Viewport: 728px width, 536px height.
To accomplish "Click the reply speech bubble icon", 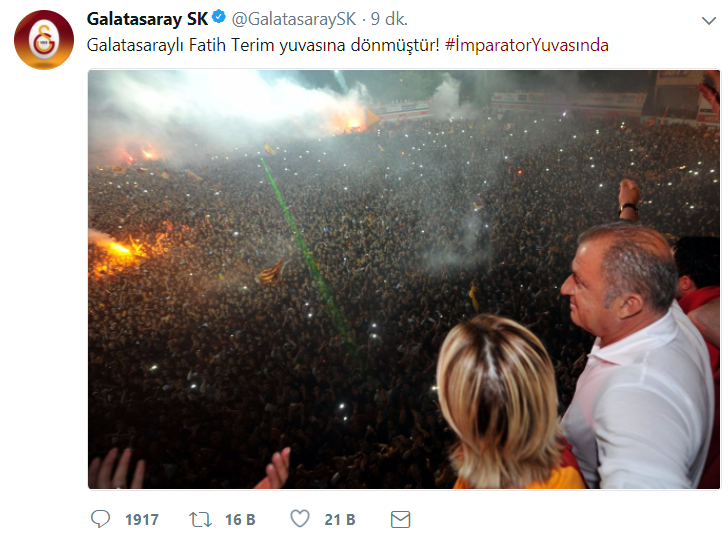I will (100, 519).
